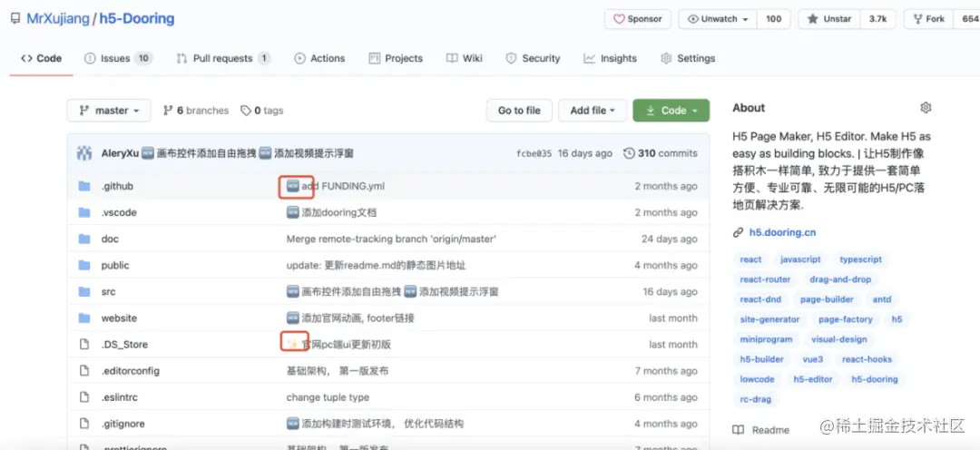Open the Issues tab
This screenshot has height=450, width=980.
click(x=118, y=58)
